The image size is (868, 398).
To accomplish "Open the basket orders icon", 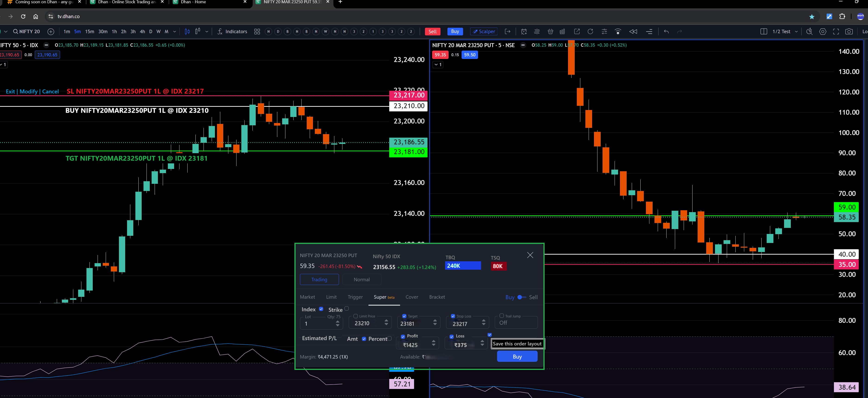I will (550, 31).
